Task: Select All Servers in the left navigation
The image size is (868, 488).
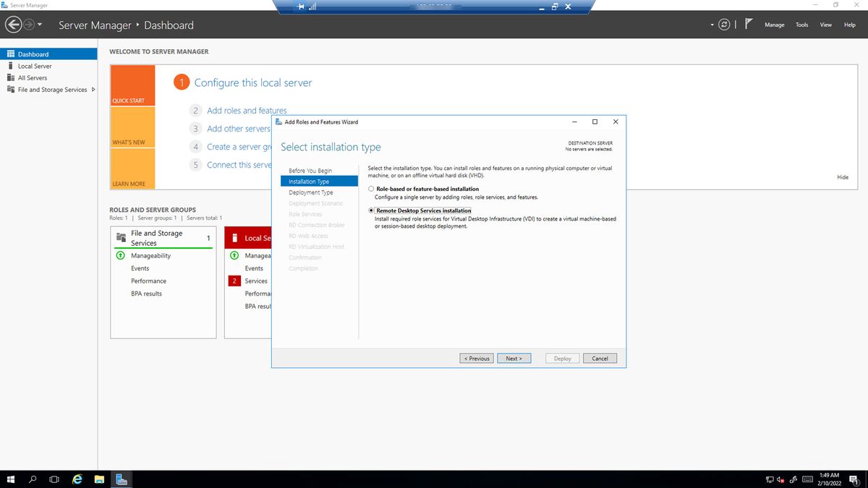Action: click(48, 77)
